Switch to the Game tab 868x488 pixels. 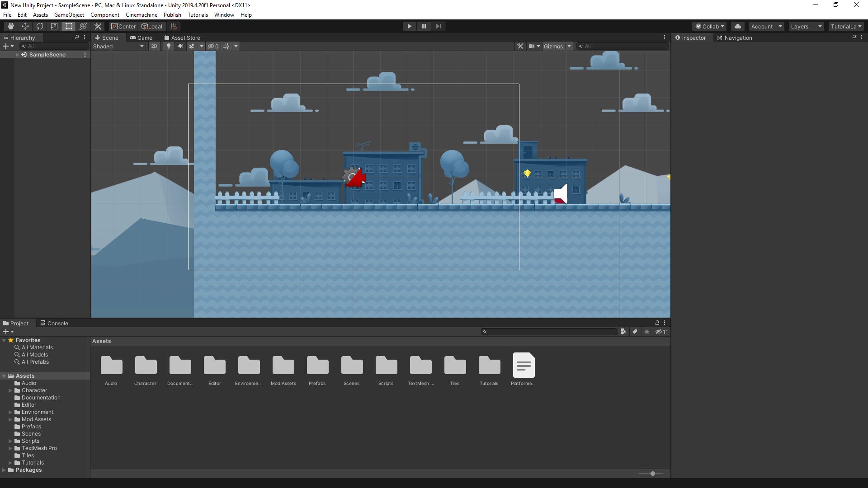pyautogui.click(x=142, y=38)
